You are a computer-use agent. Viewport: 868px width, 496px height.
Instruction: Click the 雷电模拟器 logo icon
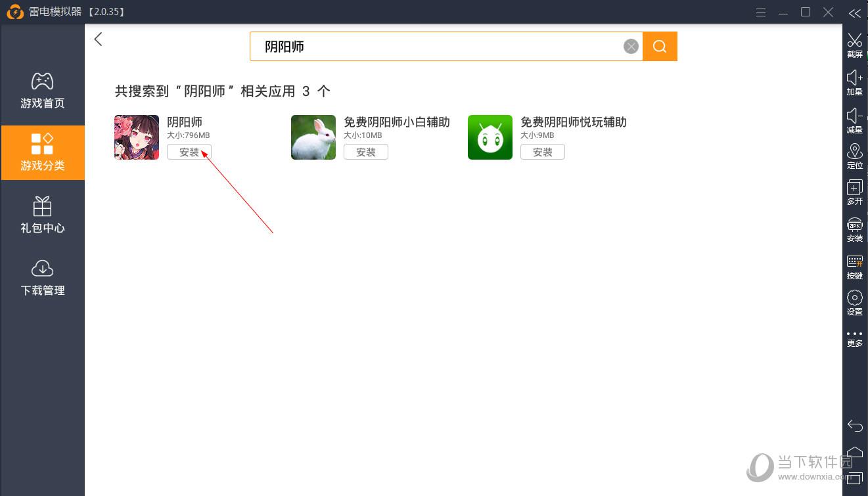coord(15,12)
